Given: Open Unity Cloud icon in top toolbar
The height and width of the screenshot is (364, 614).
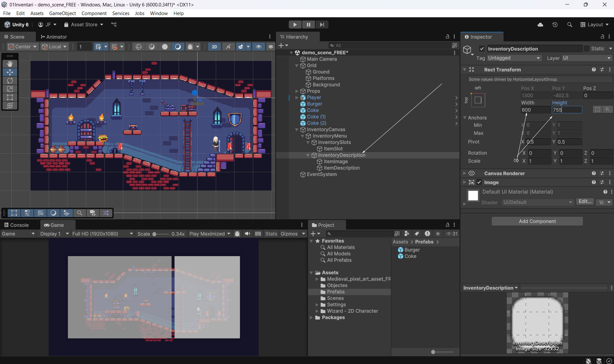Looking at the screenshot, I should pyautogui.click(x=540, y=25).
